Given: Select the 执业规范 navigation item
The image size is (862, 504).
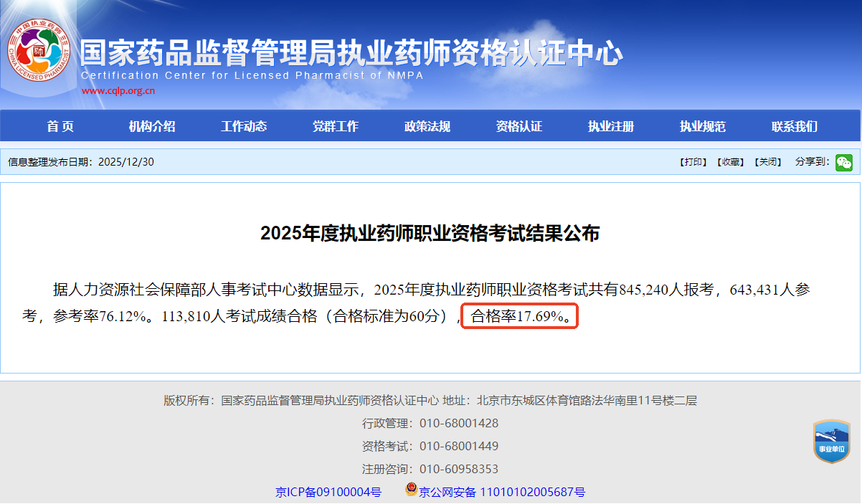Looking at the screenshot, I should point(703,127).
